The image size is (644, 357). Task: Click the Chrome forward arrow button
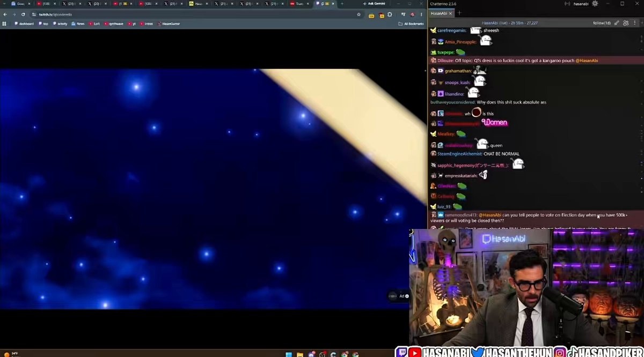coord(14,14)
